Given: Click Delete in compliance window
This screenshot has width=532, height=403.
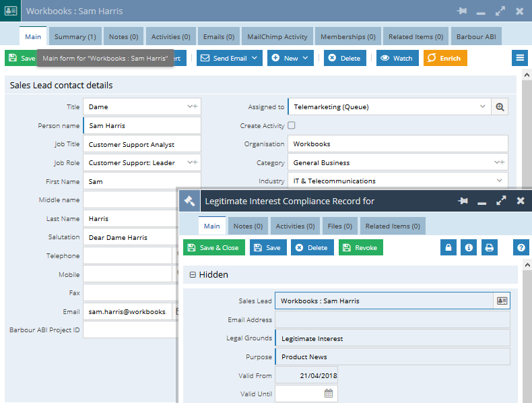Looking at the screenshot, I should [x=312, y=247].
